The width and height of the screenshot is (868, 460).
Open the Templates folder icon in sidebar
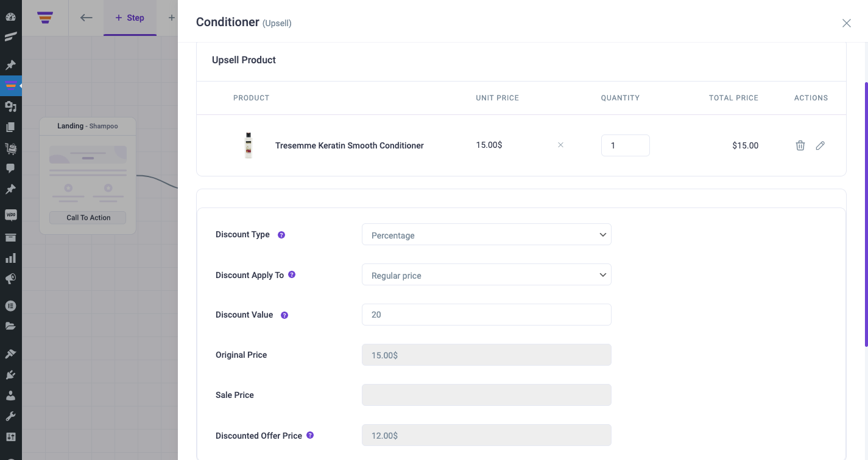(x=10, y=326)
